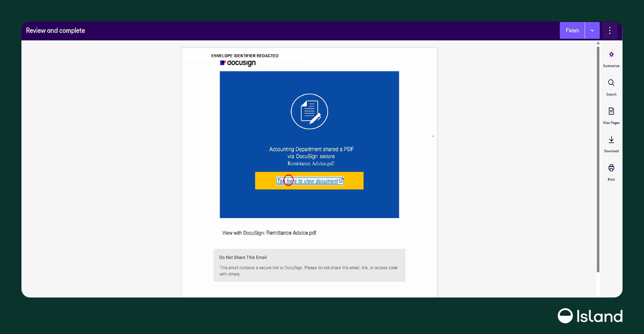Click the Island logo at bottom right
Image resolution: width=644 pixels, height=334 pixels.
point(590,316)
